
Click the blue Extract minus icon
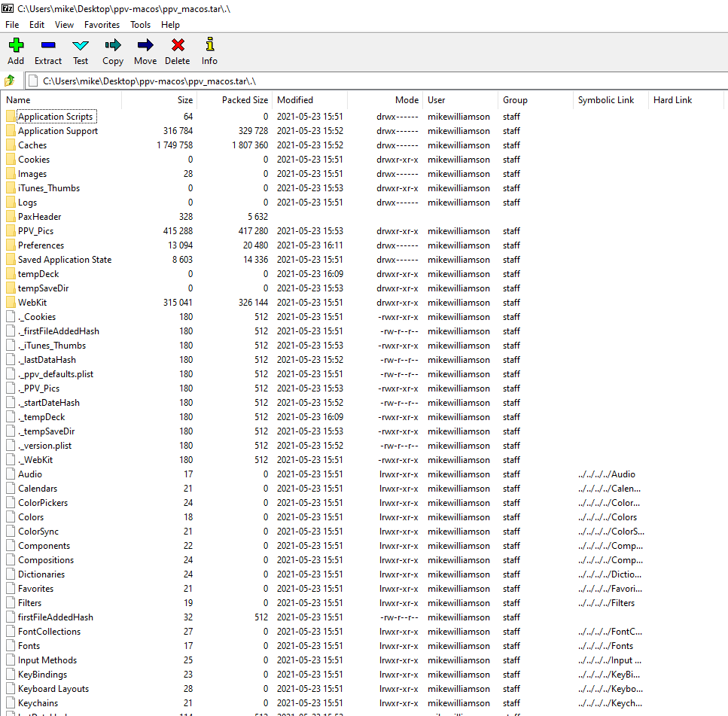tap(48, 46)
